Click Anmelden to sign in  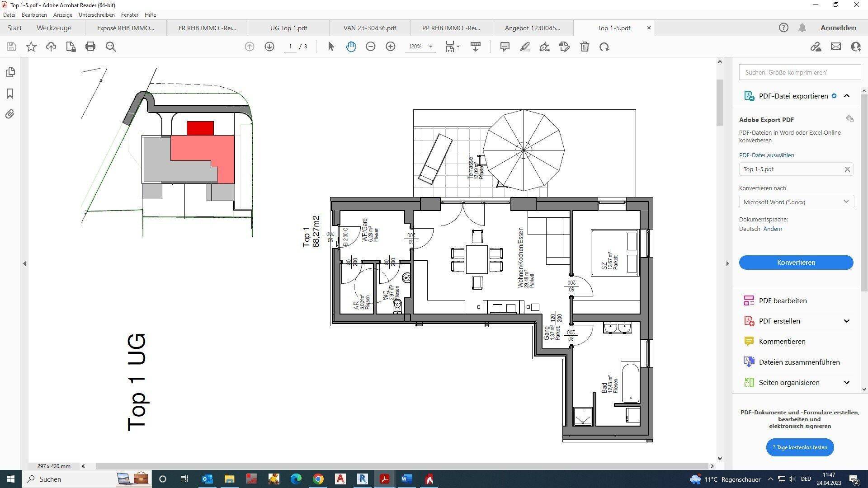(x=838, y=28)
